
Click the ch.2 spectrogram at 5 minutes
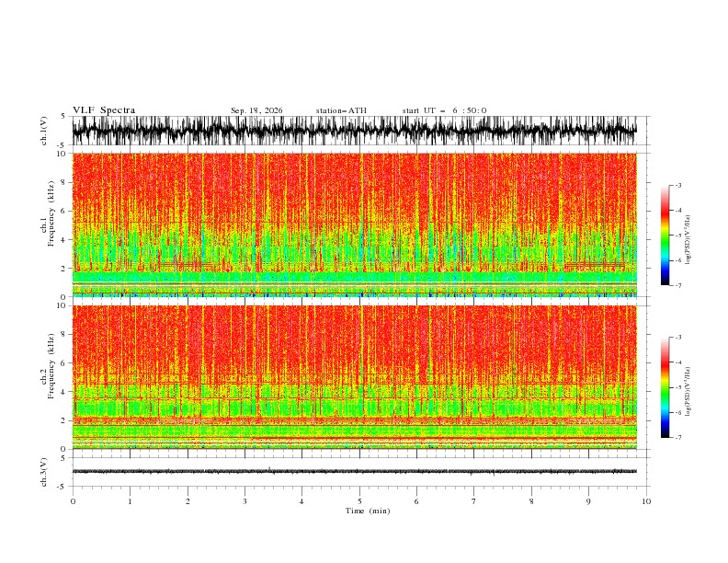click(x=359, y=377)
